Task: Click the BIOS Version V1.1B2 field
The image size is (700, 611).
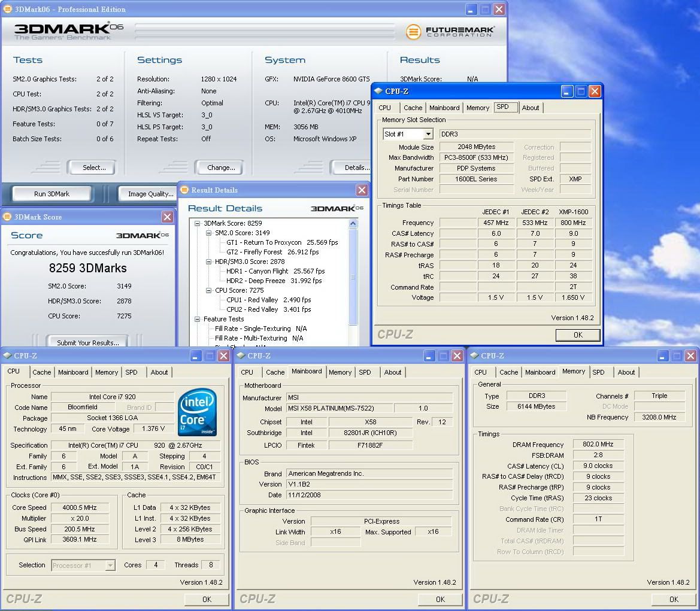Action: [x=369, y=484]
